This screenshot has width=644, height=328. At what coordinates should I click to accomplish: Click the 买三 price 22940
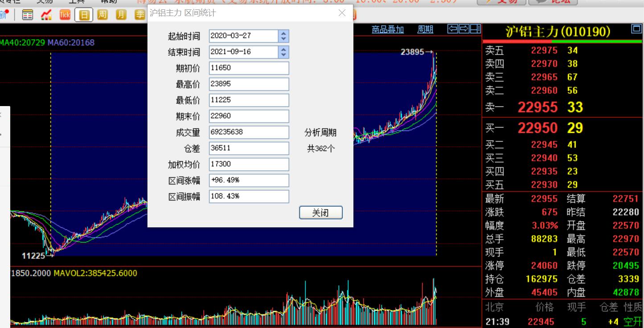544,158
